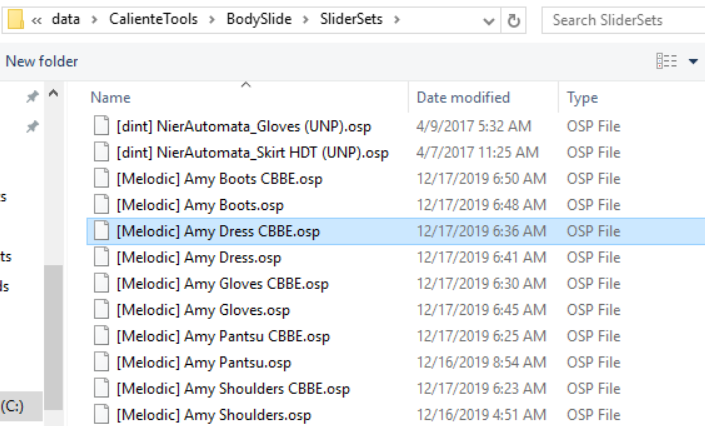Click the navigation pane scrollbar thumb
Viewport: 705px width, 426px height.
tap(54, 337)
